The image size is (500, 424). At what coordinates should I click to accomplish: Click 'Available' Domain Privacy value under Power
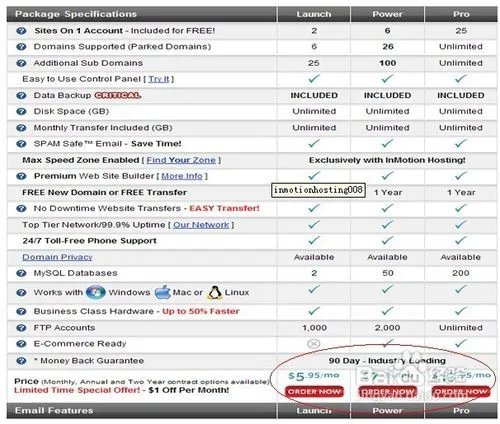[x=387, y=257]
